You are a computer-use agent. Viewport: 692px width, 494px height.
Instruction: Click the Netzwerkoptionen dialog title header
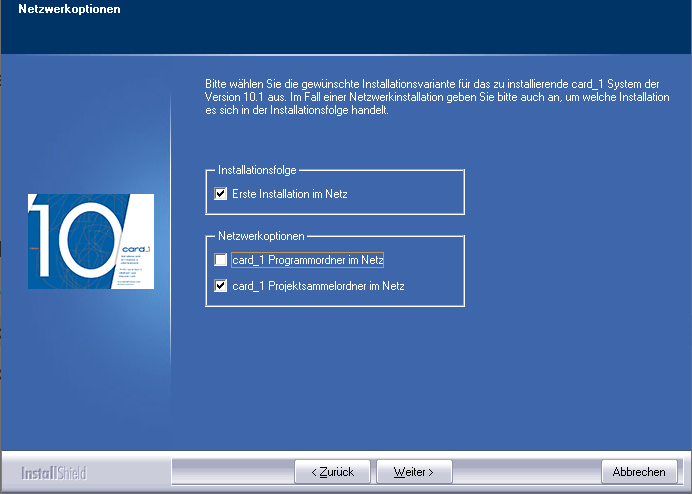click(70, 10)
